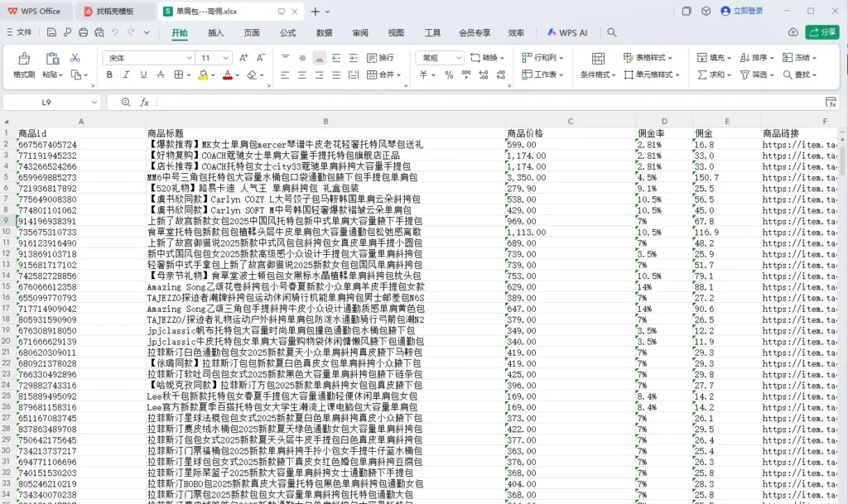The height and width of the screenshot is (504, 848).
Task: Expand the Sort (排序) dropdown
Action: (772, 58)
